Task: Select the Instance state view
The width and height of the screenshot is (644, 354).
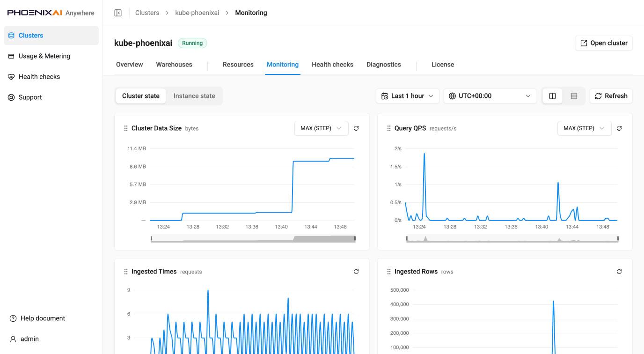Action: coord(194,96)
